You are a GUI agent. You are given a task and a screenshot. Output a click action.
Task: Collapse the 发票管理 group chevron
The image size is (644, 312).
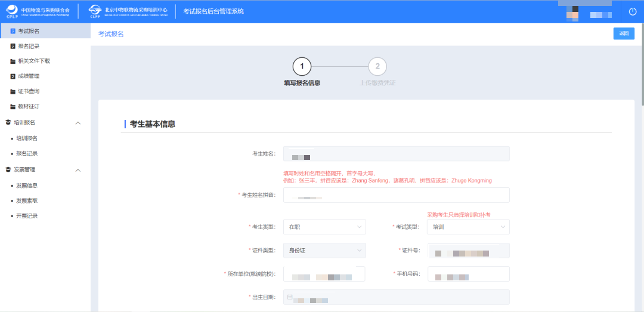coord(78,170)
